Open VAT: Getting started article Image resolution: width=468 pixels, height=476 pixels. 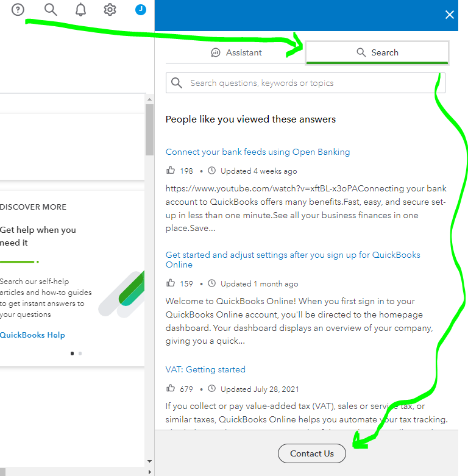(205, 369)
